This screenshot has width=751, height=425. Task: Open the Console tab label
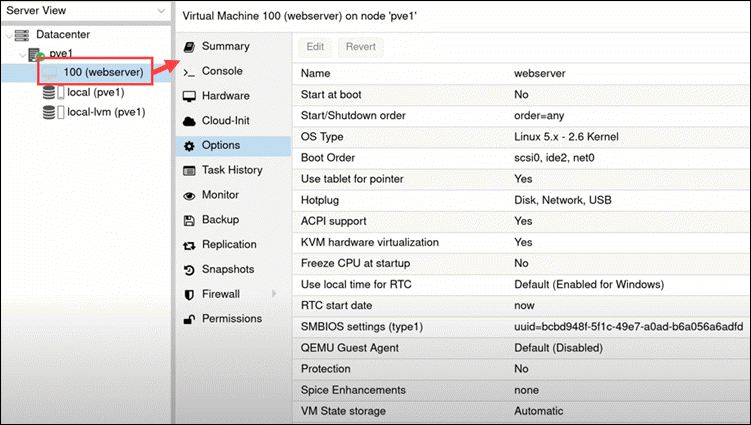coord(222,71)
